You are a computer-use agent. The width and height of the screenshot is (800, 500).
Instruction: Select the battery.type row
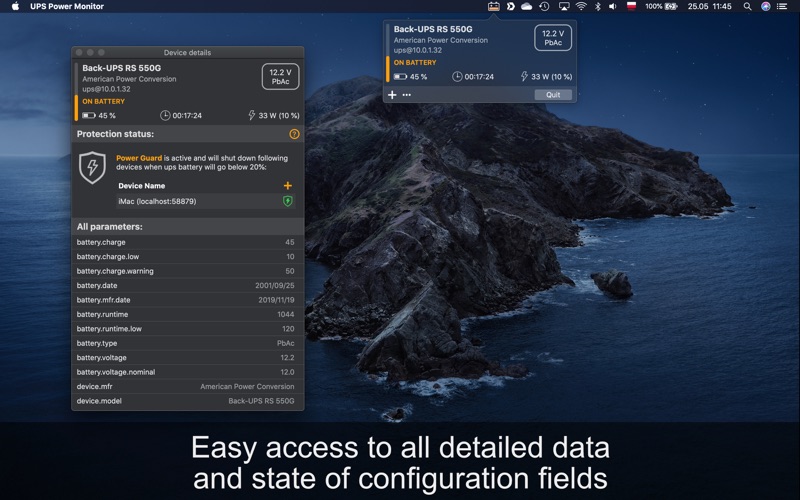click(x=188, y=343)
